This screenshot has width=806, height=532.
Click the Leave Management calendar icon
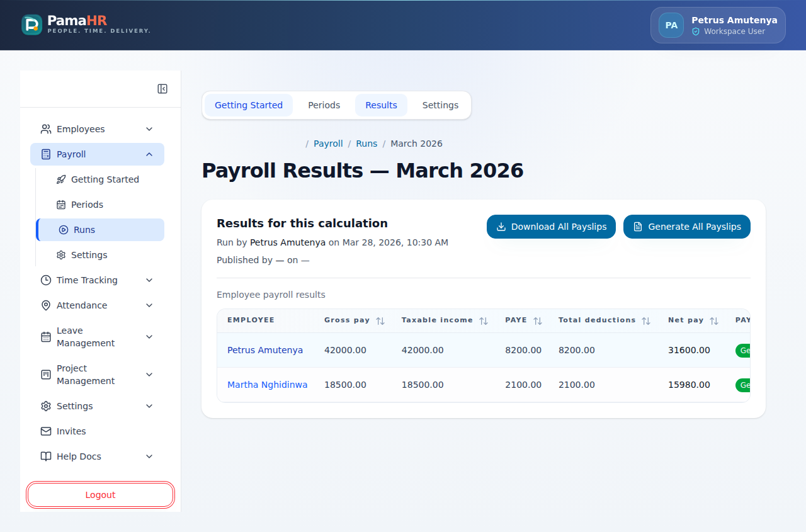point(46,337)
